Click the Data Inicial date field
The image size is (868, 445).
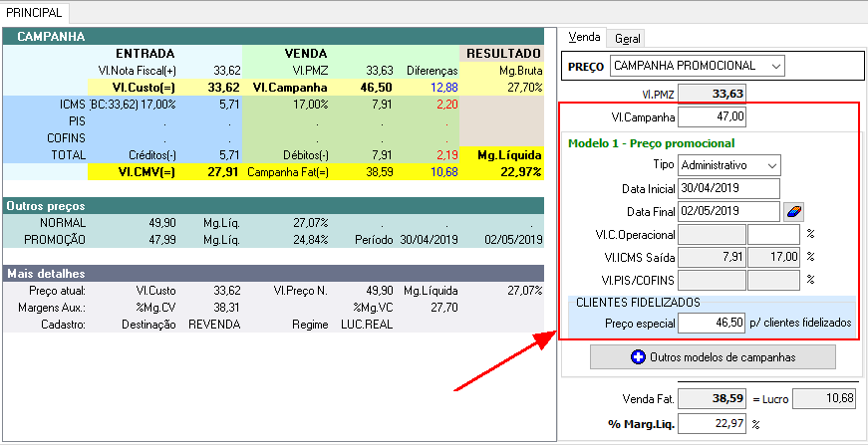pos(729,188)
